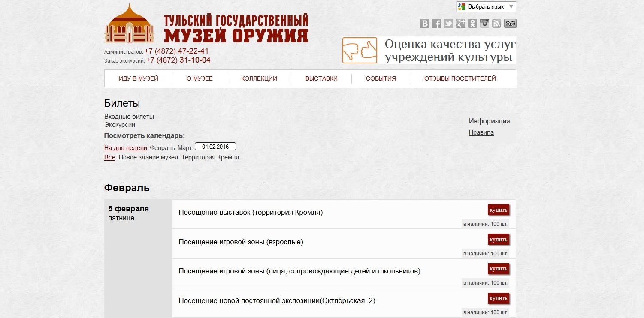Open the 'ИДУ В МУЗЕЙ' menu item
This screenshot has height=318, width=644.
coord(139,78)
